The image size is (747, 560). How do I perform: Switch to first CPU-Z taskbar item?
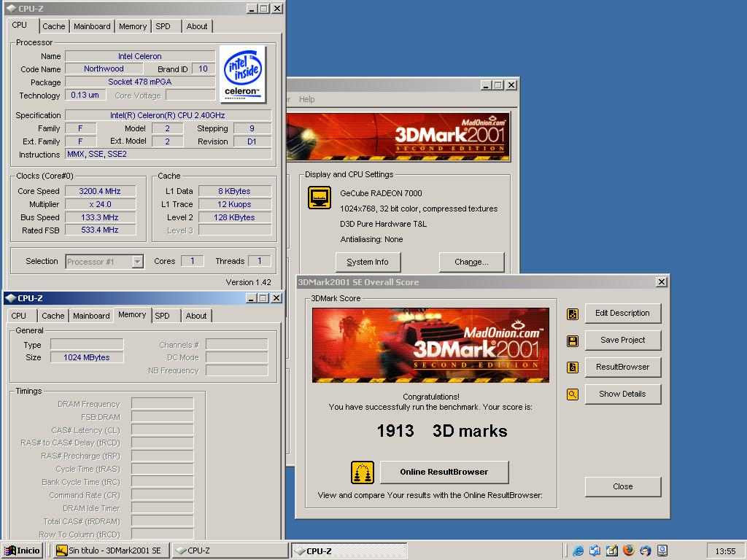(x=229, y=551)
